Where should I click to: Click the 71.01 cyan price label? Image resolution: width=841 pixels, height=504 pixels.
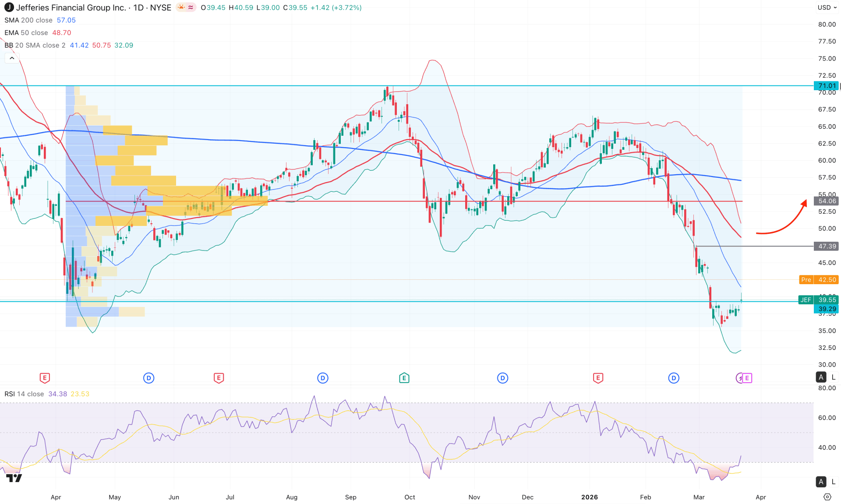[x=827, y=86]
